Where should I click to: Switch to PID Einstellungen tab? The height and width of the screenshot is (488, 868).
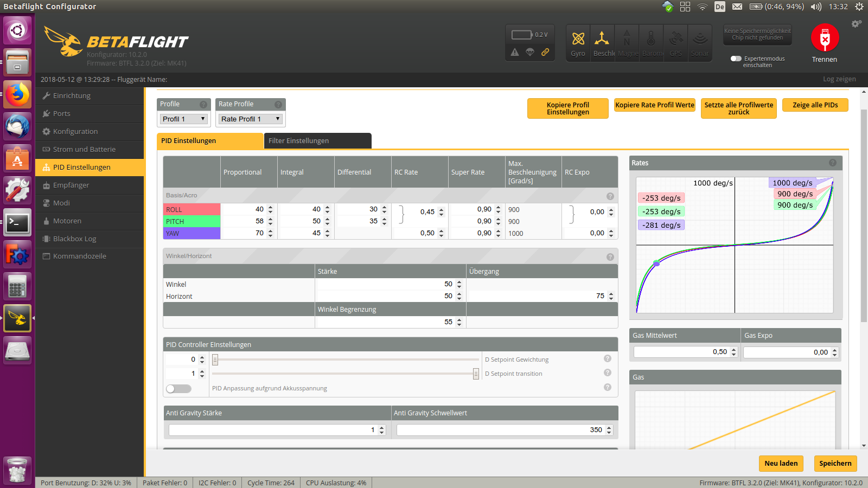coord(210,140)
